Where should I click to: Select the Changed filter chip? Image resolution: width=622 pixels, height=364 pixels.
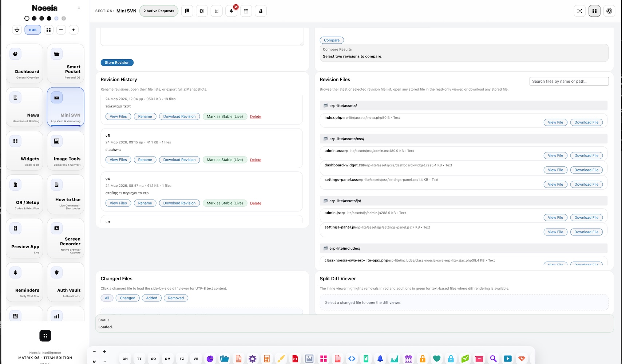tap(127, 298)
